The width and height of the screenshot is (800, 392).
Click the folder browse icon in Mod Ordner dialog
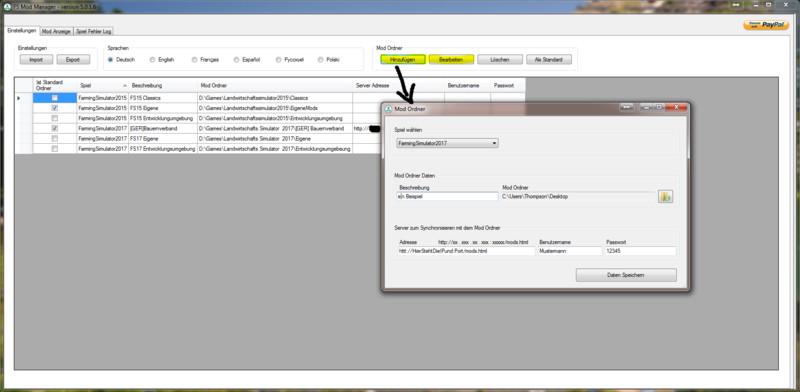click(x=665, y=196)
